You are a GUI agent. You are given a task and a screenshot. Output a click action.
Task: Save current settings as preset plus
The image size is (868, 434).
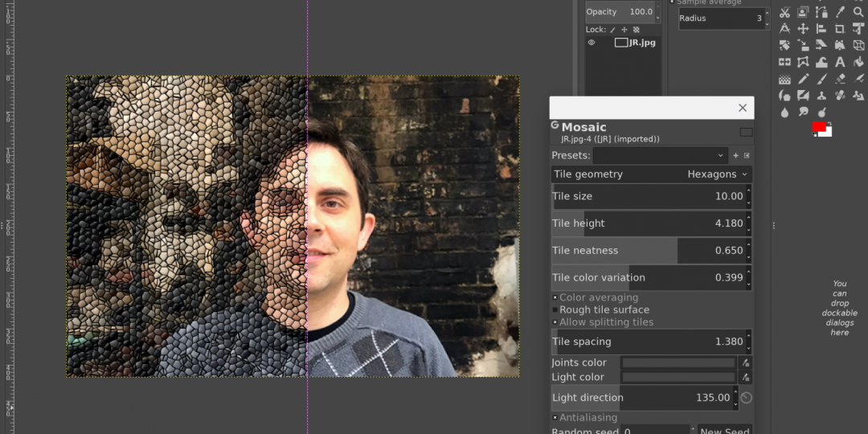735,156
